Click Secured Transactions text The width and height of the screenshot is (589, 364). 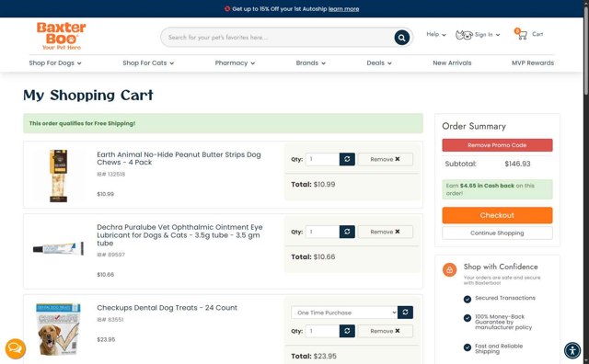(505, 298)
